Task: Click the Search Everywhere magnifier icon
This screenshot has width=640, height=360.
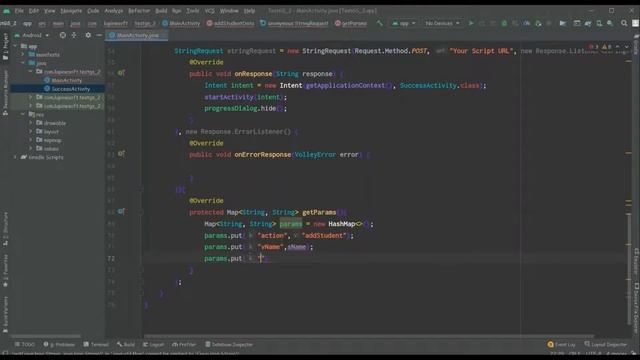Action: [624, 23]
